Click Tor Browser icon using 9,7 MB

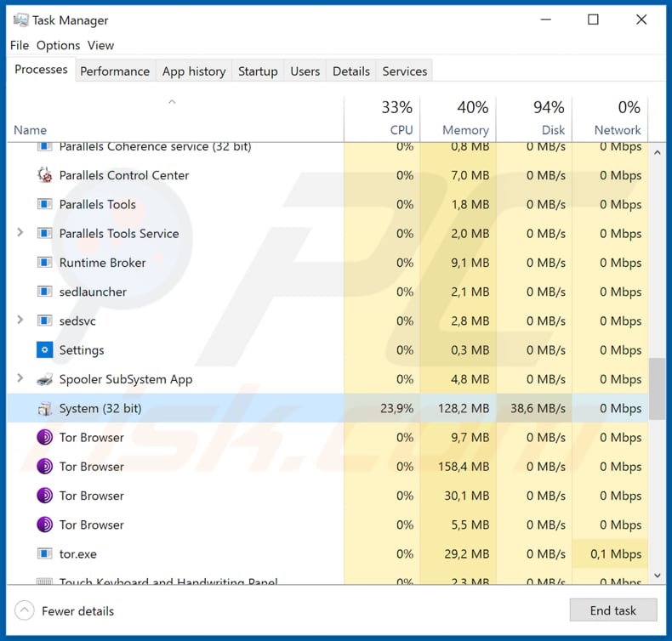pos(44,437)
